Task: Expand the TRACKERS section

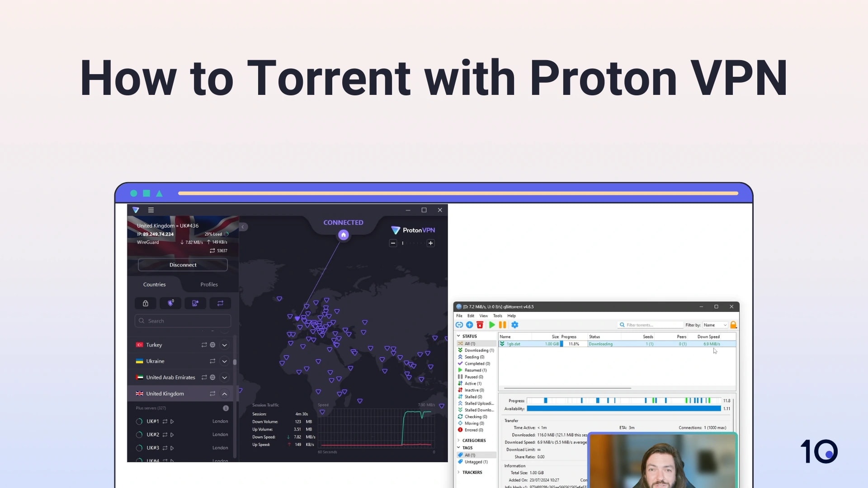Action: click(458, 473)
